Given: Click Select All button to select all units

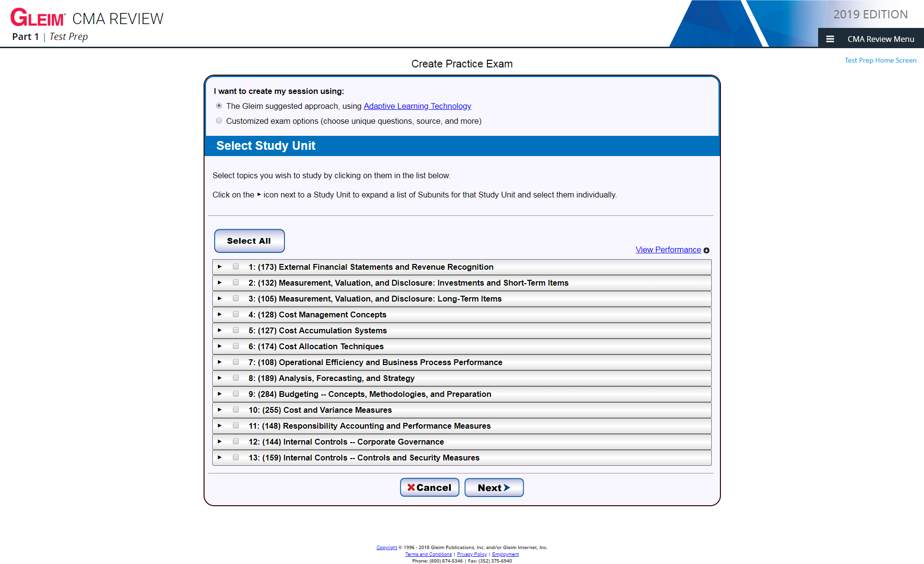Looking at the screenshot, I should point(249,240).
